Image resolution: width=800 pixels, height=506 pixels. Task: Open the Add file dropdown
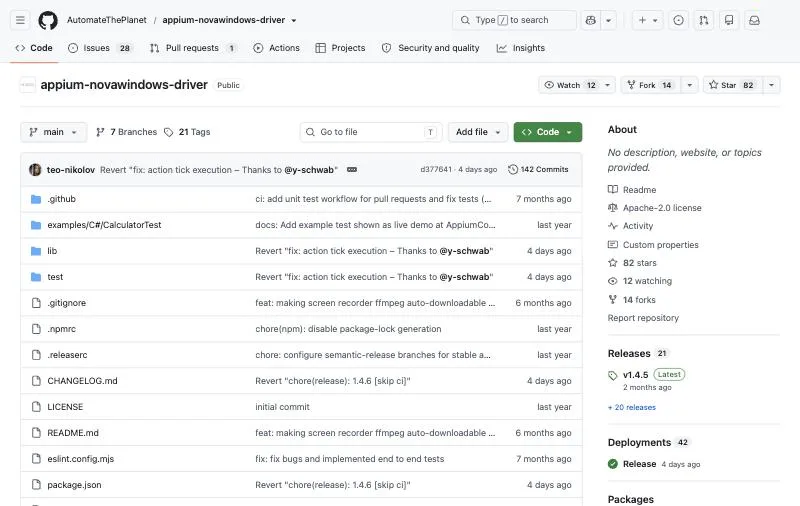[x=478, y=132]
